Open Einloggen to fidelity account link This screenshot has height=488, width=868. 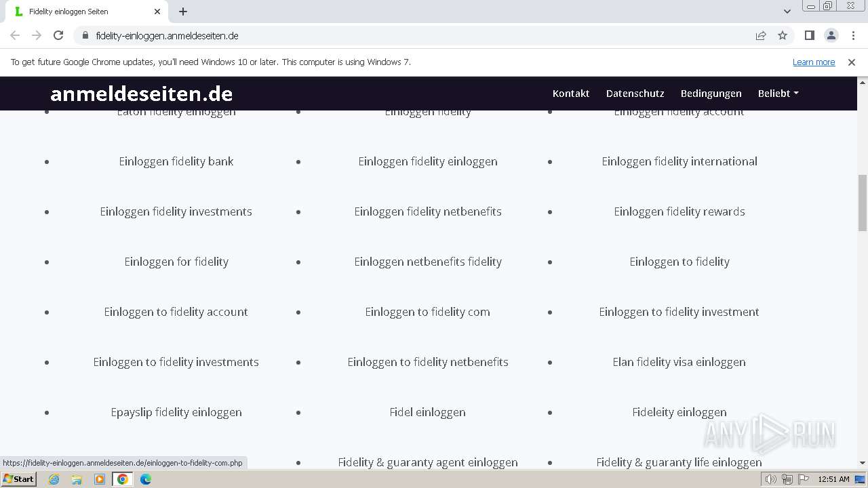coord(176,312)
